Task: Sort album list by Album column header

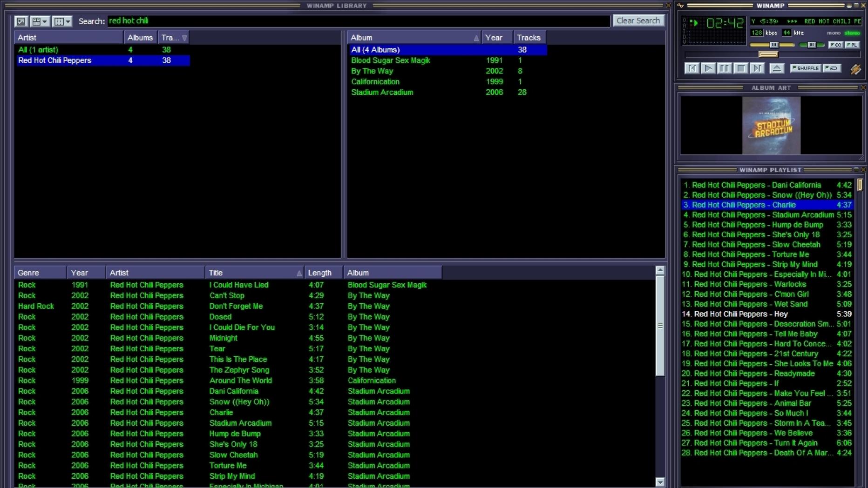Action: pos(414,38)
